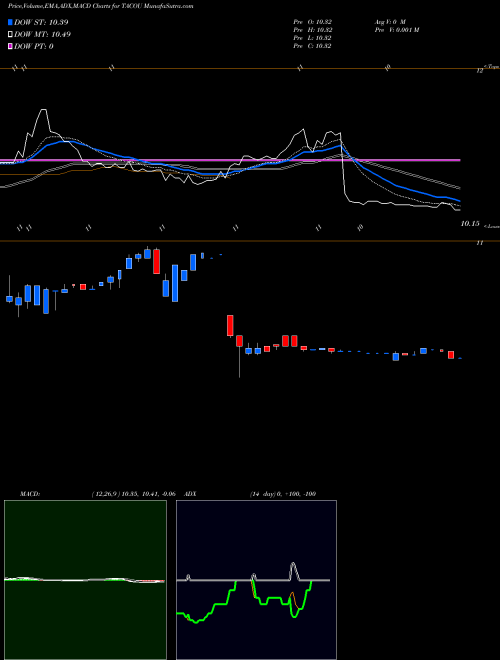Click the blue DOW ST legend swatch
Screen dimensions: 500x660
coord(10,22)
